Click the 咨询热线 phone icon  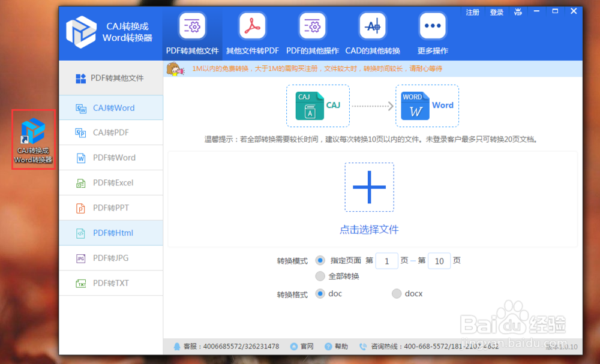click(363, 347)
